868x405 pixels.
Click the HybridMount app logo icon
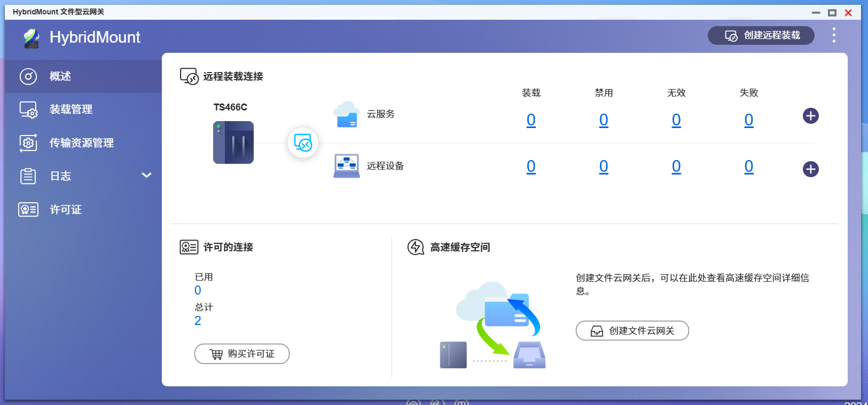(32, 38)
